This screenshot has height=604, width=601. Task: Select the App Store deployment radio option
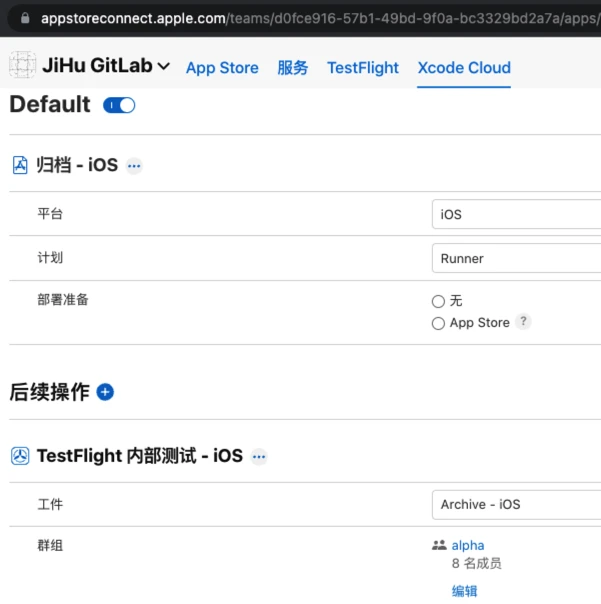click(438, 323)
